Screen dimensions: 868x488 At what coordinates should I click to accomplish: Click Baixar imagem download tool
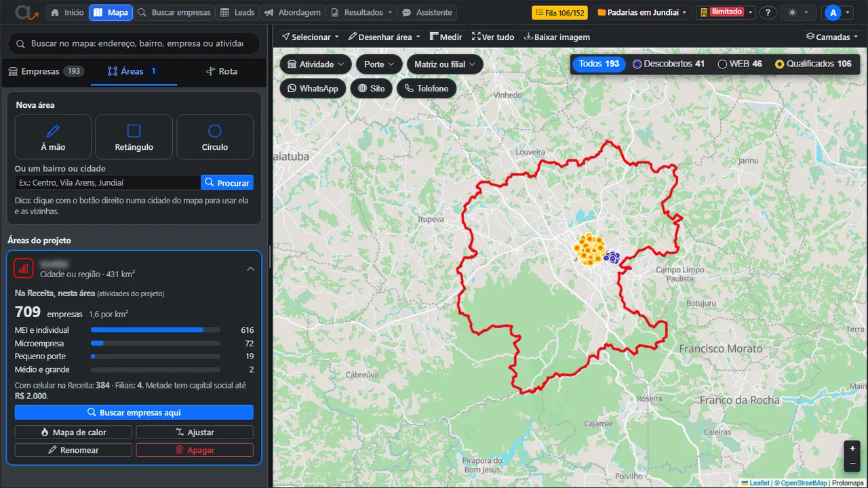pos(557,37)
